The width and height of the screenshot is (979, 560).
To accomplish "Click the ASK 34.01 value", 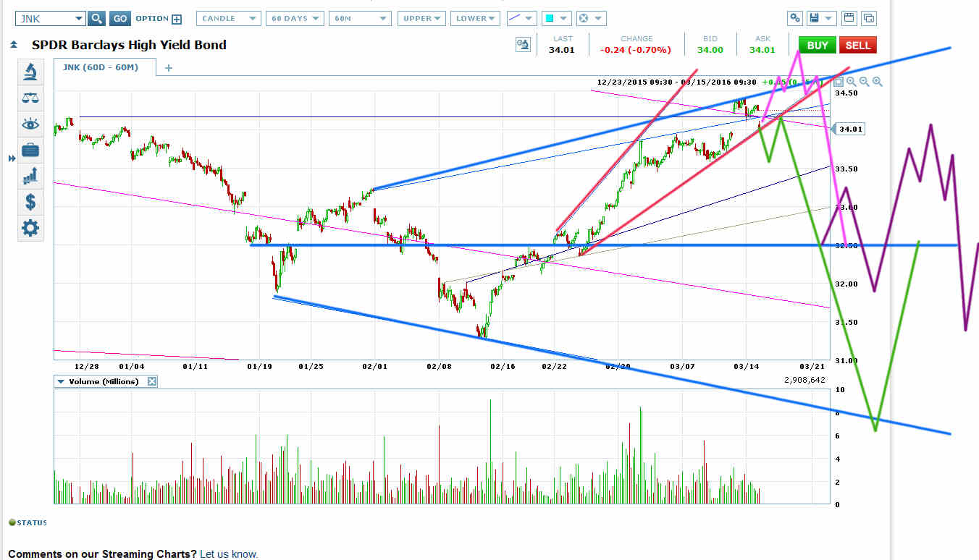I will [762, 50].
